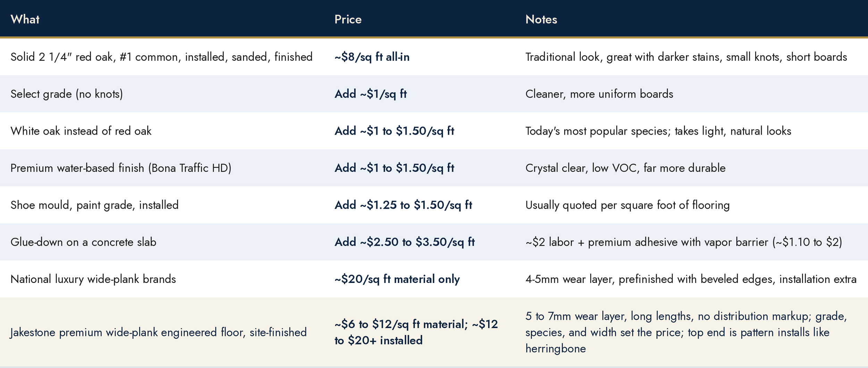The width and height of the screenshot is (868, 368).
Task: Select the Jakestone premium wide-plank row
Action: coord(434,332)
